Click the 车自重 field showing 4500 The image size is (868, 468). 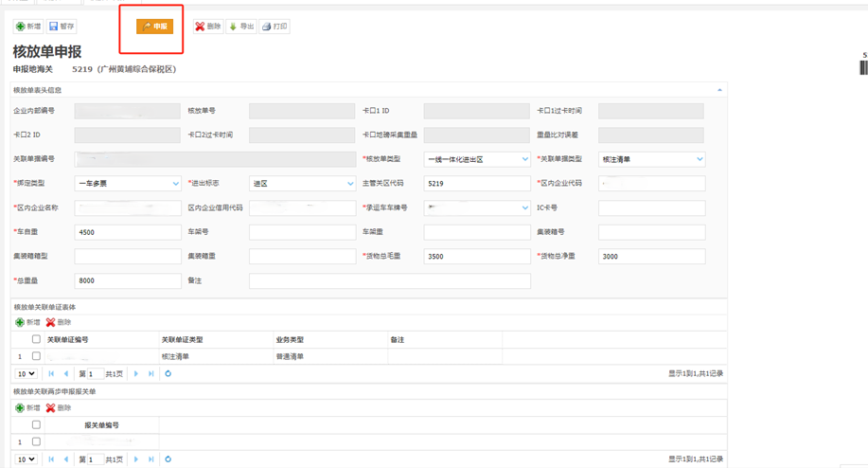point(128,232)
